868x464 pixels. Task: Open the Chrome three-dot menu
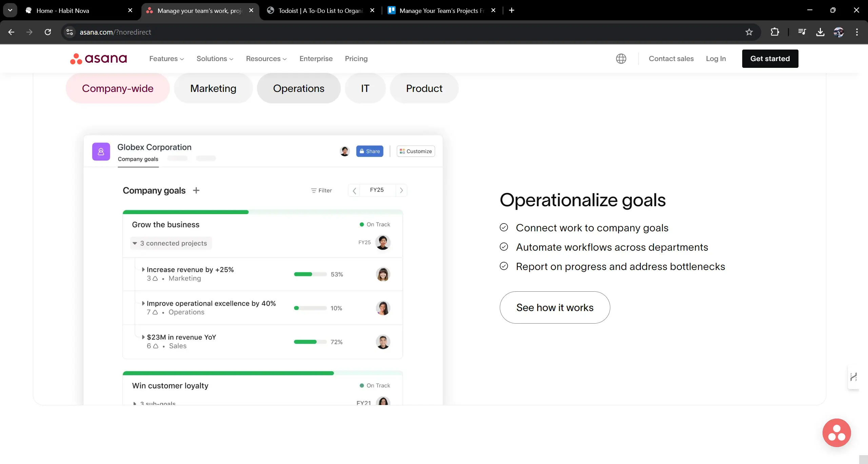857,32
